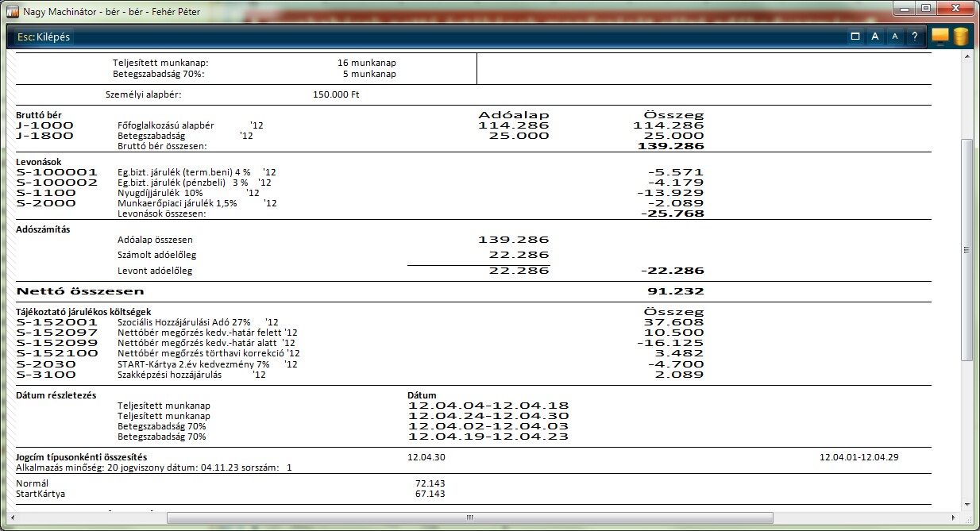The image size is (980, 531).
Task: Click the horizontal scrollbar right arrow
Action: 953,518
